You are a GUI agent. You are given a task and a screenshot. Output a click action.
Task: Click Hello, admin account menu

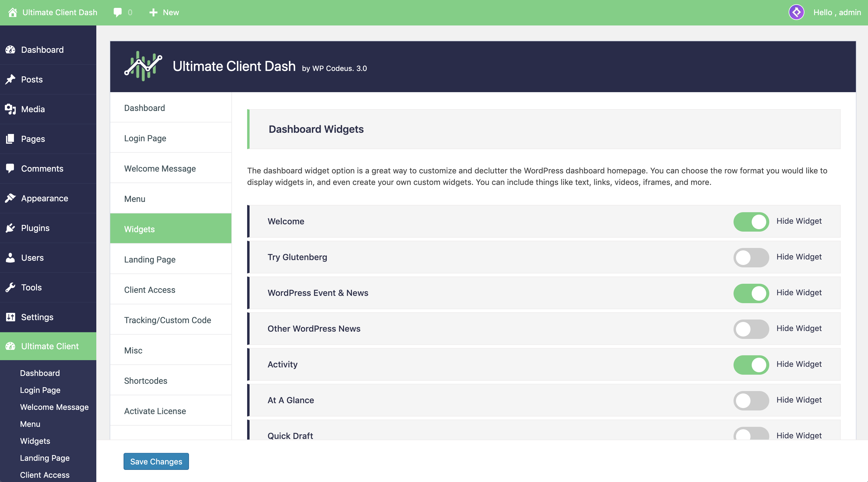pyautogui.click(x=837, y=12)
